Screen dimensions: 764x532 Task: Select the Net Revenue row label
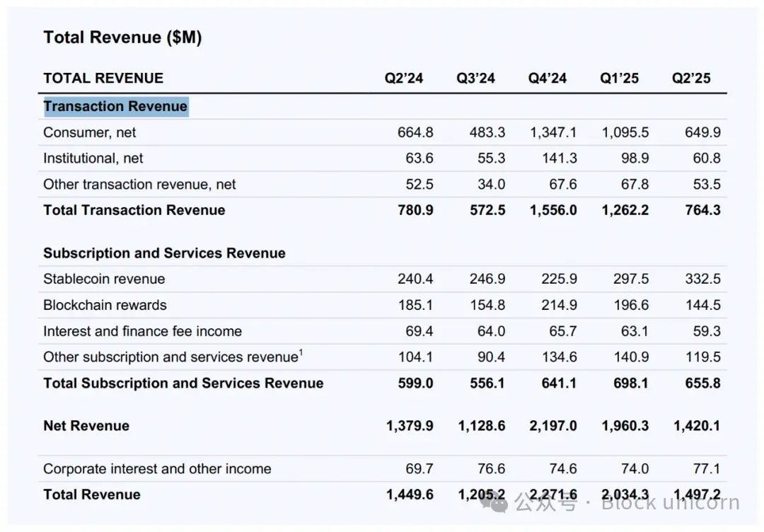[x=86, y=426]
